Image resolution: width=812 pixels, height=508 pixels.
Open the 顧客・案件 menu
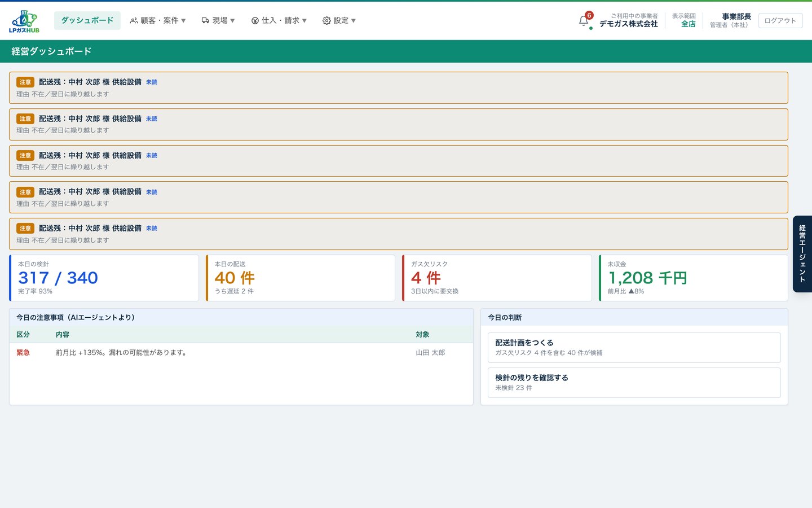158,20
